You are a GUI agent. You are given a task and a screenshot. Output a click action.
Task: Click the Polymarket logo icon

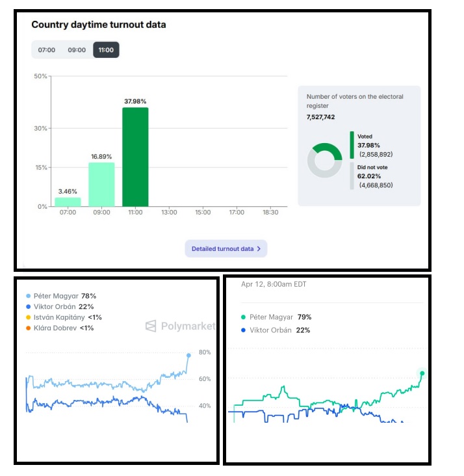point(151,326)
